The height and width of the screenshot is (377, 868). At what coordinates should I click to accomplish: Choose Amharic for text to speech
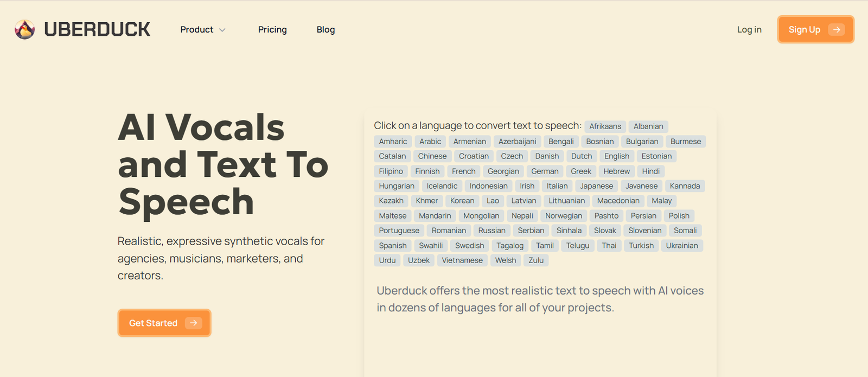393,142
